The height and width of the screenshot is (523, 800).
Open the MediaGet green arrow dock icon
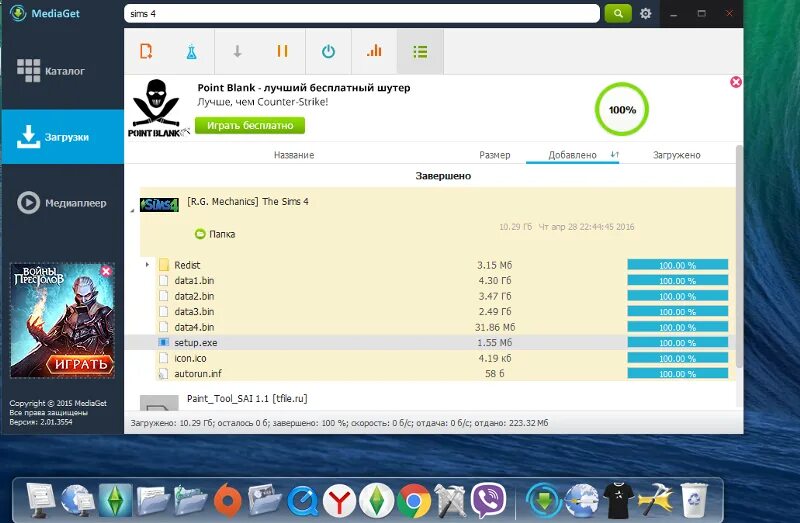coord(544,501)
